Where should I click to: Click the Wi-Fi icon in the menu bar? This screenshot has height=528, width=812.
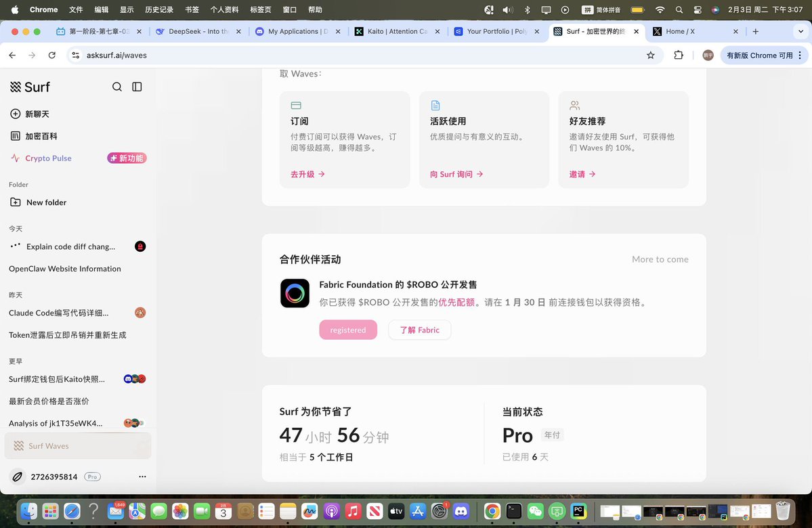[x=660, y=10]
